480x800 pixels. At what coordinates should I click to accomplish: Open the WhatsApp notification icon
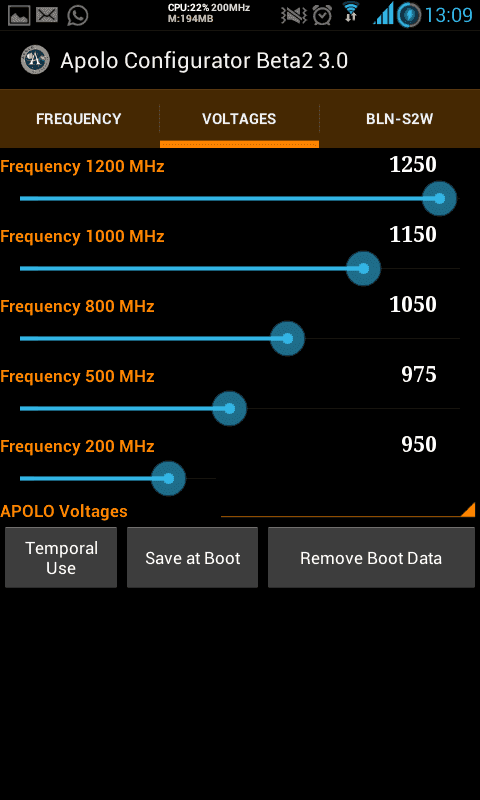[x=78, y=15]
